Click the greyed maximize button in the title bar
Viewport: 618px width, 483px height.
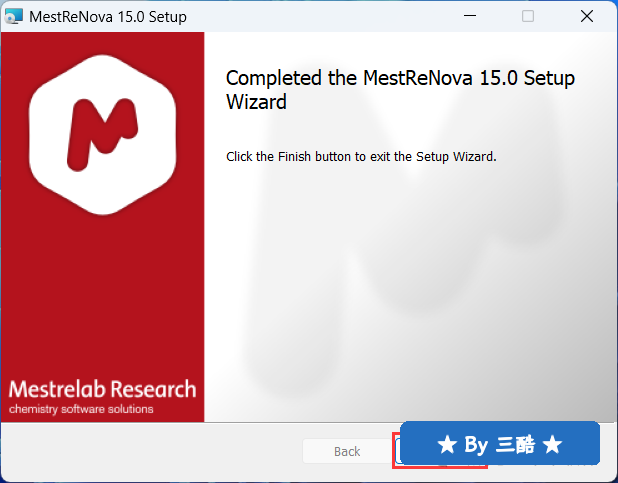(528, 16)
